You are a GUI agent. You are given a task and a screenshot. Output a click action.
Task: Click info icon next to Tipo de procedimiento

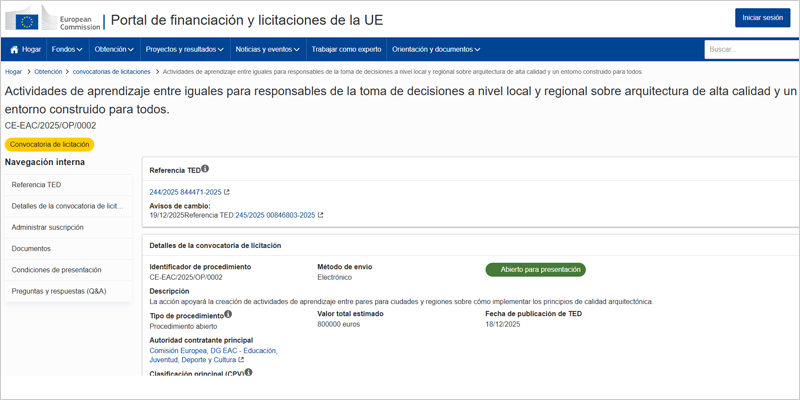pos(228,314)
